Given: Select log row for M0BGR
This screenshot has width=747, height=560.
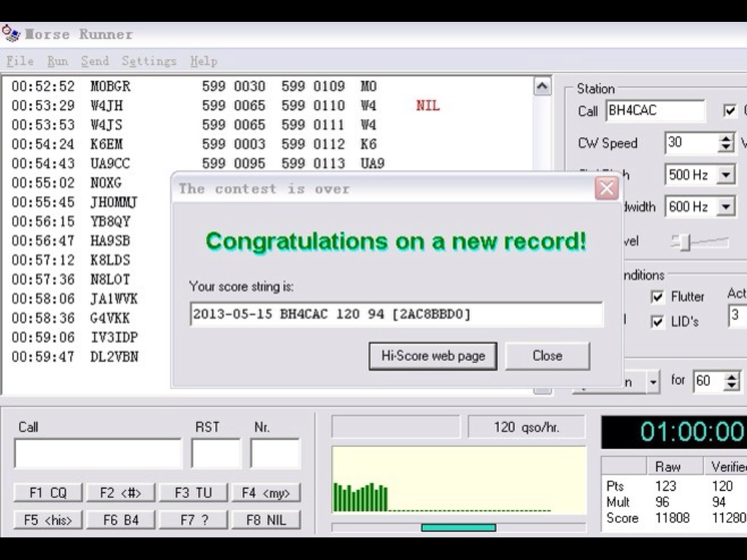Looking at the screenshot, I should [267, 86].
